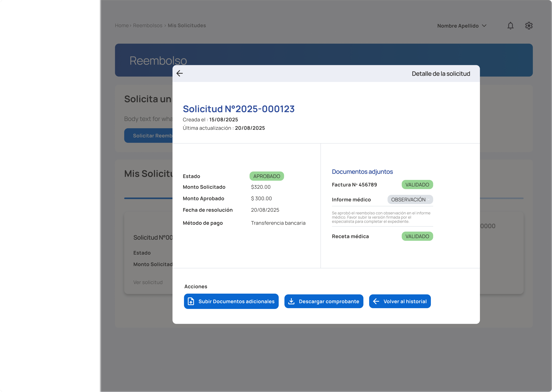
Task: Click VALIDADO badge for Receta médica
Action: (417, 236)
